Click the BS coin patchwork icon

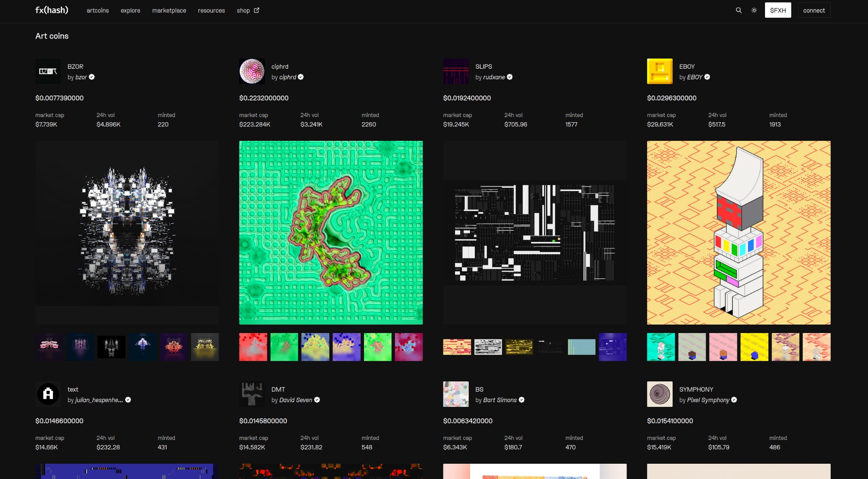coord(456,394)
